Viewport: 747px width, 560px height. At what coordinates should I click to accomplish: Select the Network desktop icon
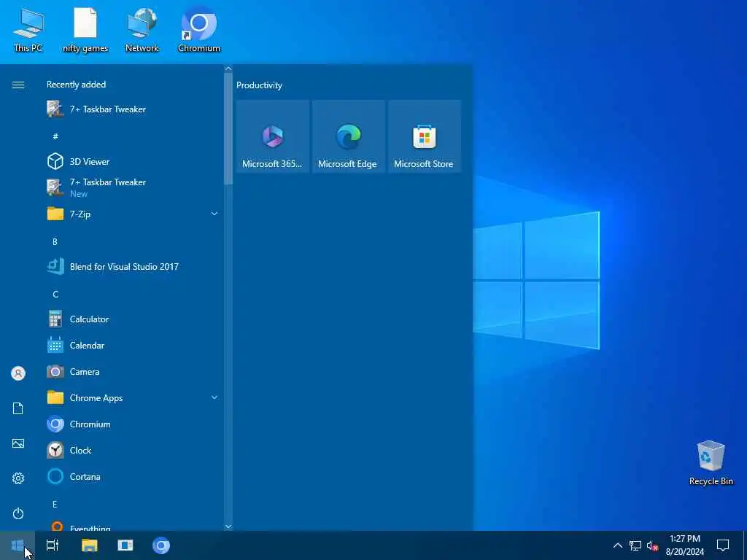[142, 30]
